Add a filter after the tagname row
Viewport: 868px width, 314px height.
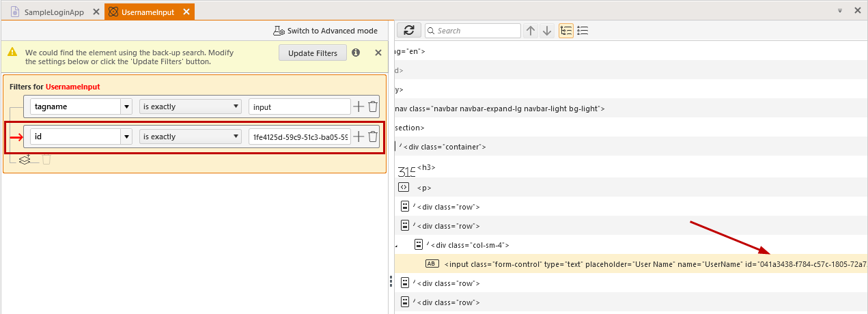359,106
